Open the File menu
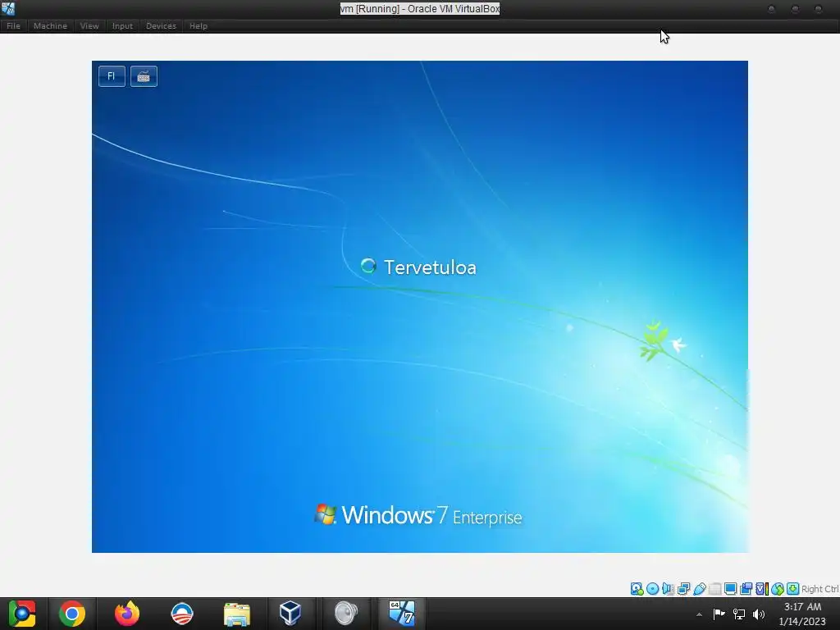Screen dimensions: 840x630 tap(13, 25)
